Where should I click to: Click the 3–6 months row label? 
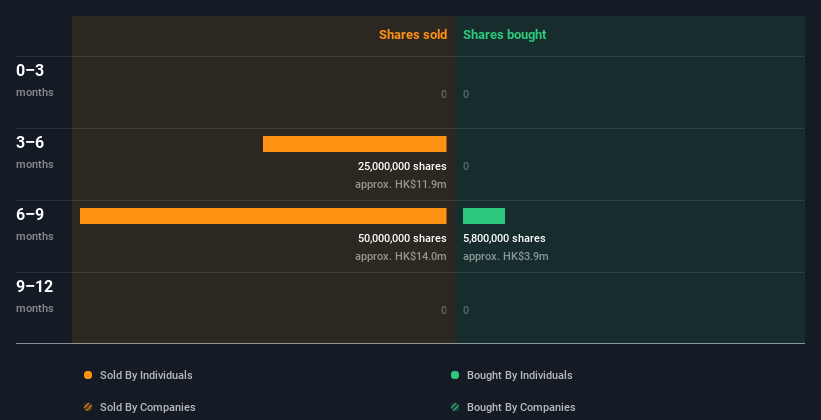pos(35,152)
